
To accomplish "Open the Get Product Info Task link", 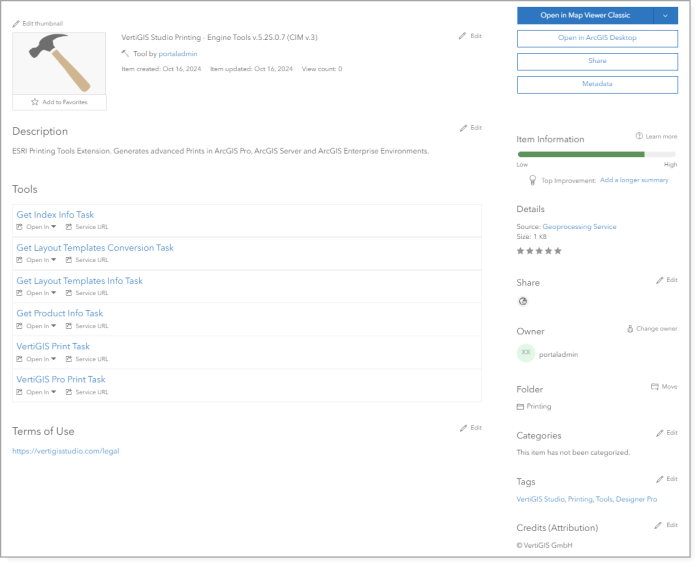I will [x=60, y=313].
